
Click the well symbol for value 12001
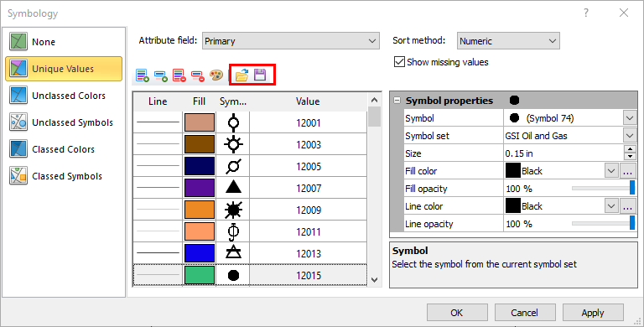pyautogui.click(x=233, y=122)
